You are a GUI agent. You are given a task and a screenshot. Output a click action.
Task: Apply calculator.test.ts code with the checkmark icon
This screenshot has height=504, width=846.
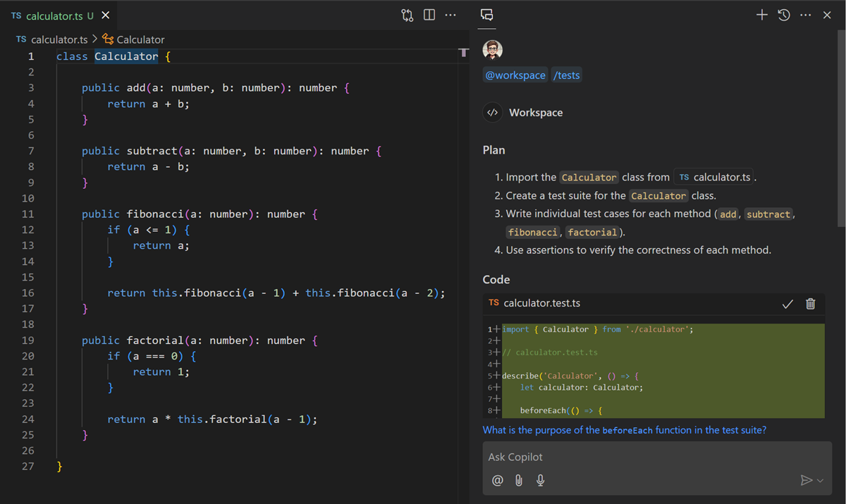pyautogui.click(x=787, y=304)
